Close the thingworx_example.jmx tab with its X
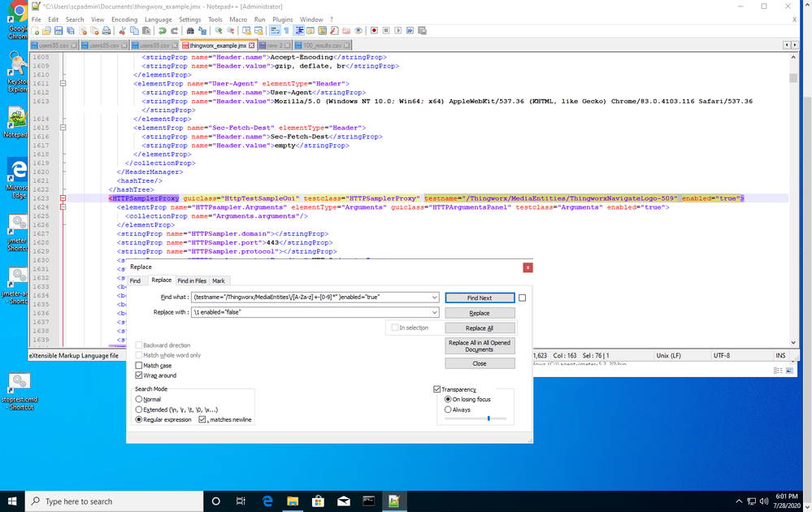This screenshot has height=512, width=812. click(252, 46)
